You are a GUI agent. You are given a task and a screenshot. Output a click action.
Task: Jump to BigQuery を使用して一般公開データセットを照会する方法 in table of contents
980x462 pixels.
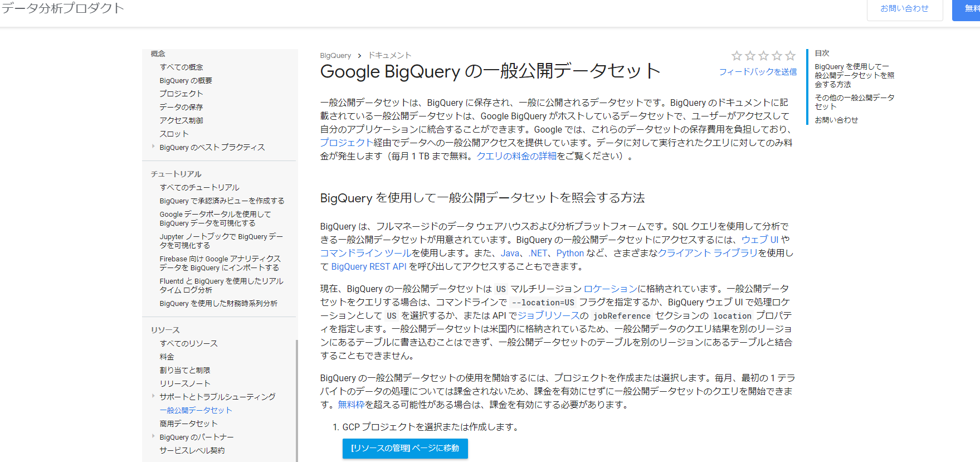[854, 75]
